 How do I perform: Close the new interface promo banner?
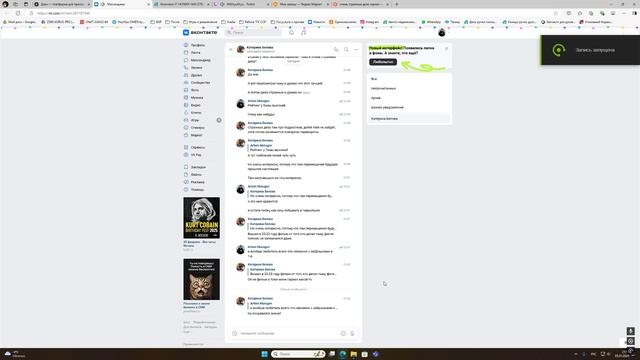(x=446, y=48)
